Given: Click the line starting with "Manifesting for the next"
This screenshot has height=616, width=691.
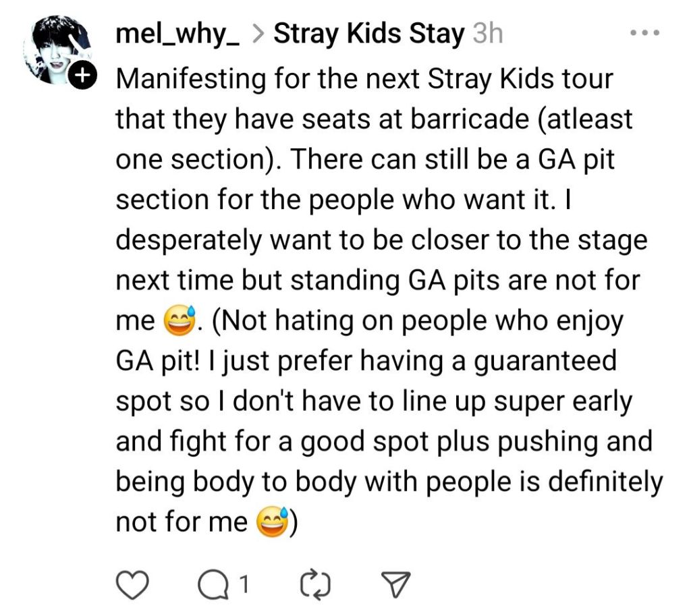Looking at the screenshot, I should pyautogui.click(x=364, y=79).
